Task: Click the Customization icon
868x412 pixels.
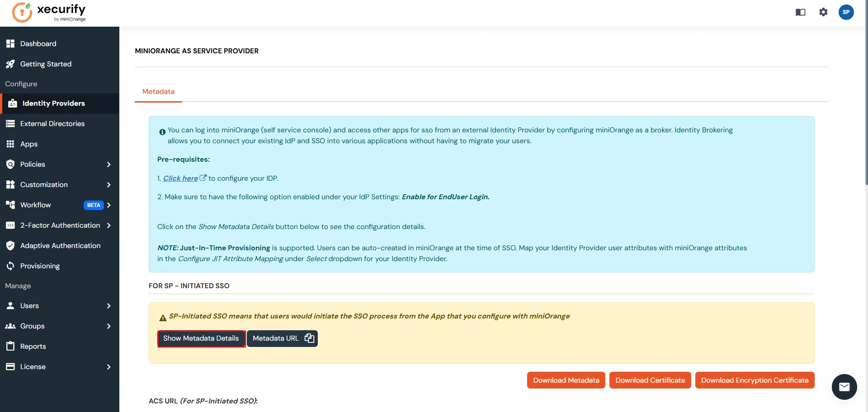Action: point(10,184)
